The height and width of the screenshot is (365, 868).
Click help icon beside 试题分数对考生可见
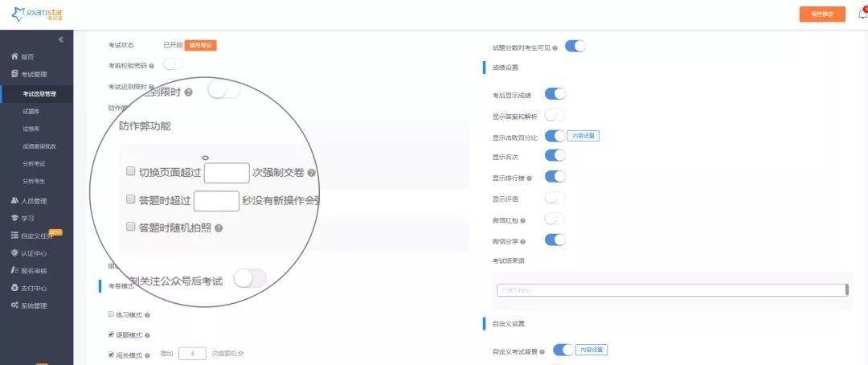coord(555,48)
